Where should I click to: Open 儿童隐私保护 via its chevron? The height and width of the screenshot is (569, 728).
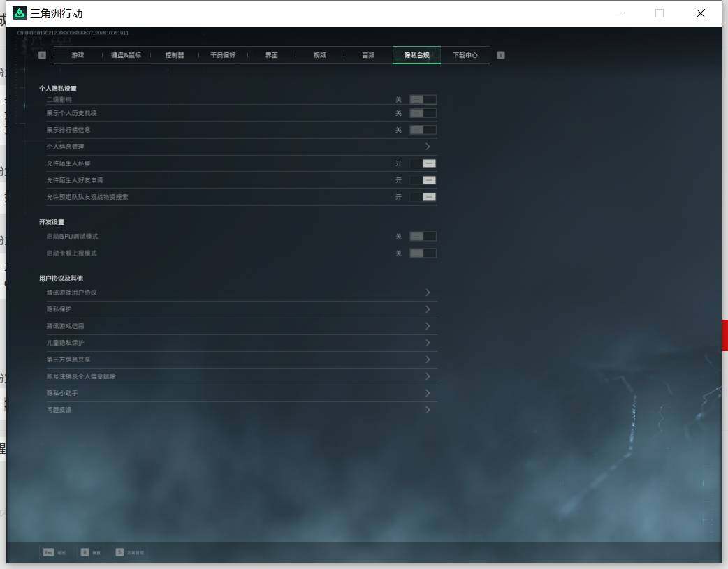click(428, 343)
